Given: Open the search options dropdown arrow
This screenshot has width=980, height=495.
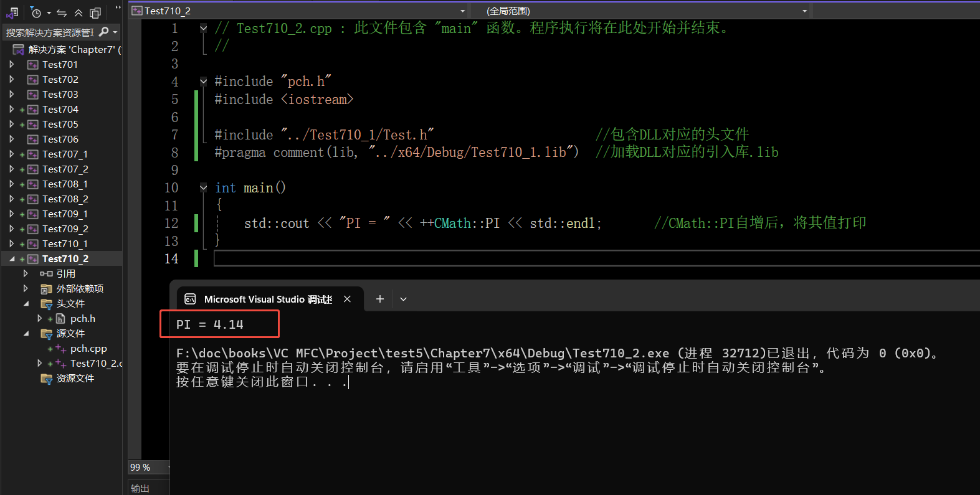Looking at the screenshot, I should [115, 32].
